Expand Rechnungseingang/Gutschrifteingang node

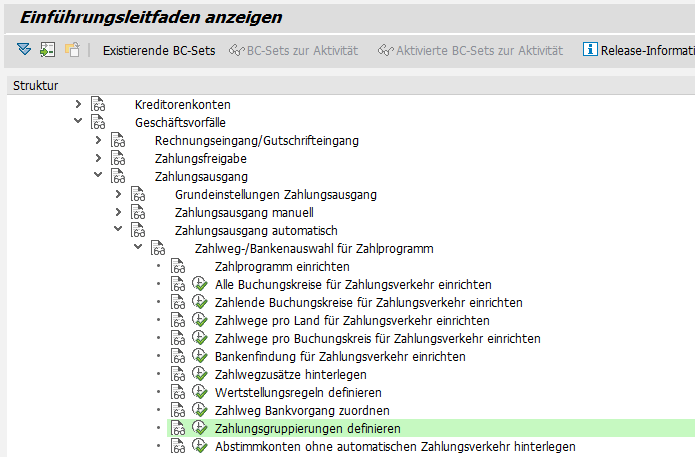point(98,141)
